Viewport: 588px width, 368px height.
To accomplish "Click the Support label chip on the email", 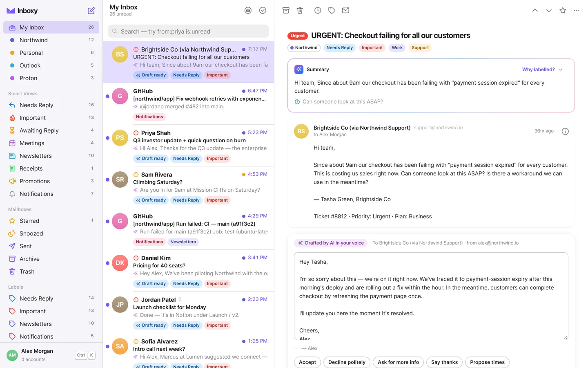I will [x=420, y=48].
